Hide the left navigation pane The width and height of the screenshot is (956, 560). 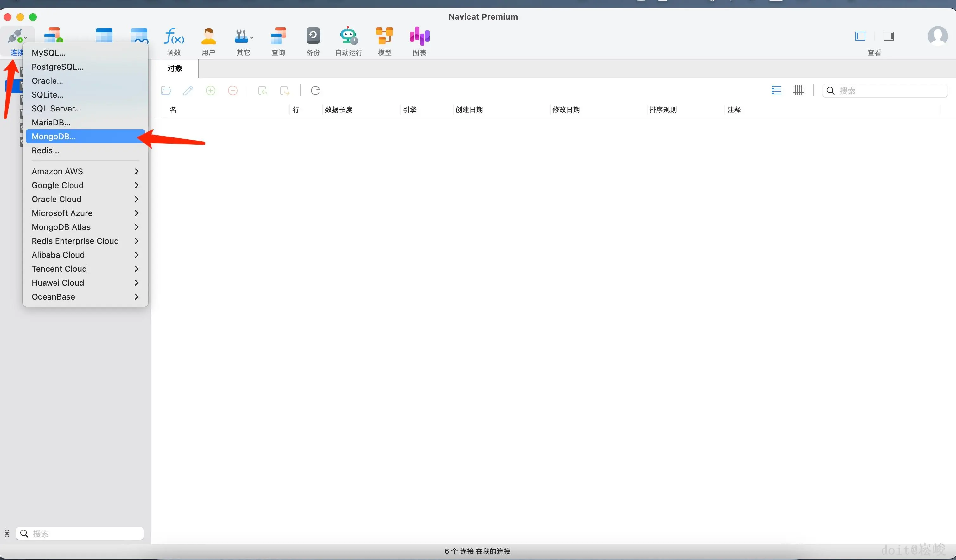pyautogui.click(x=860, y=36)
